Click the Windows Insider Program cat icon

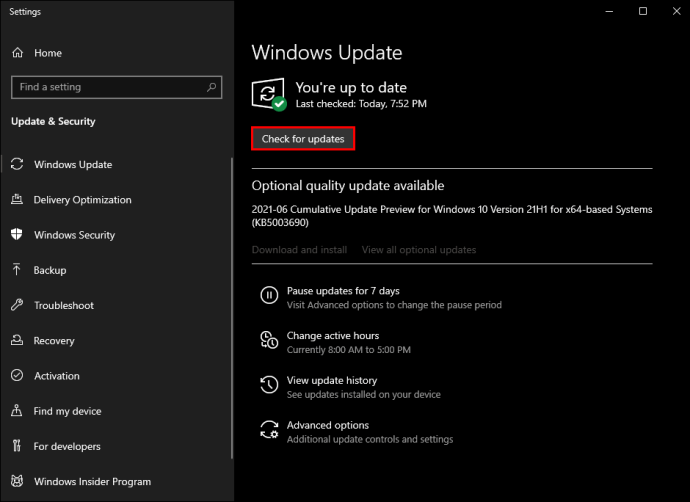tap(17, 481)
